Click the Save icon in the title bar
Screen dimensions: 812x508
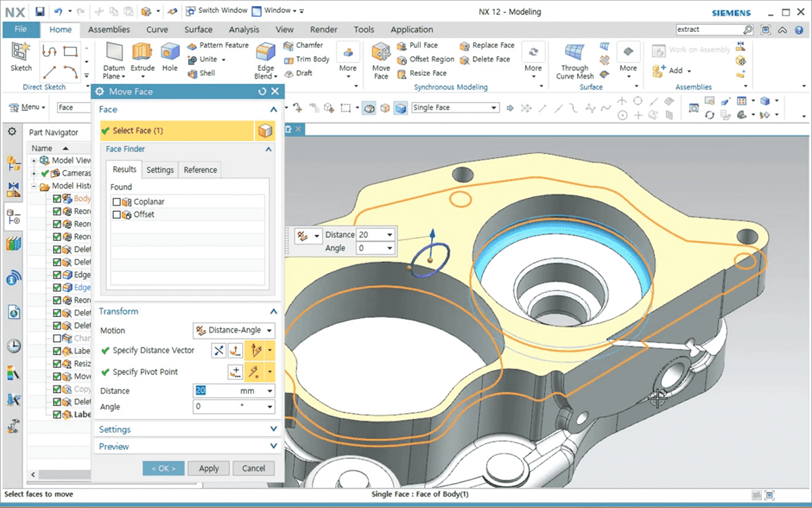(40, 12)
